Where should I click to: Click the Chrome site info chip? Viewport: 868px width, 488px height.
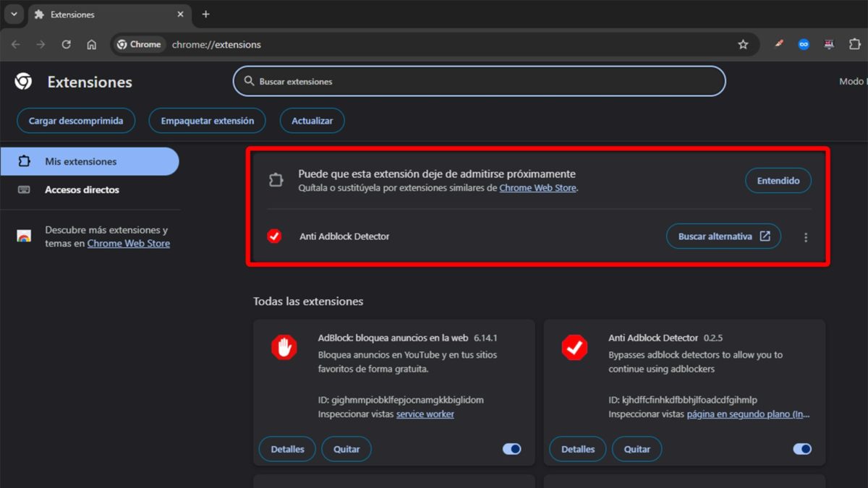click(140, 44)
